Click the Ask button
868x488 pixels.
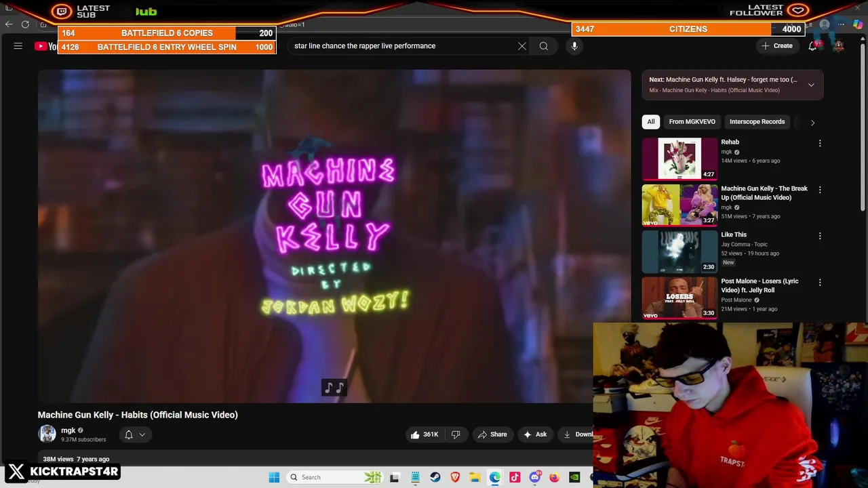(x=534, y=434)
